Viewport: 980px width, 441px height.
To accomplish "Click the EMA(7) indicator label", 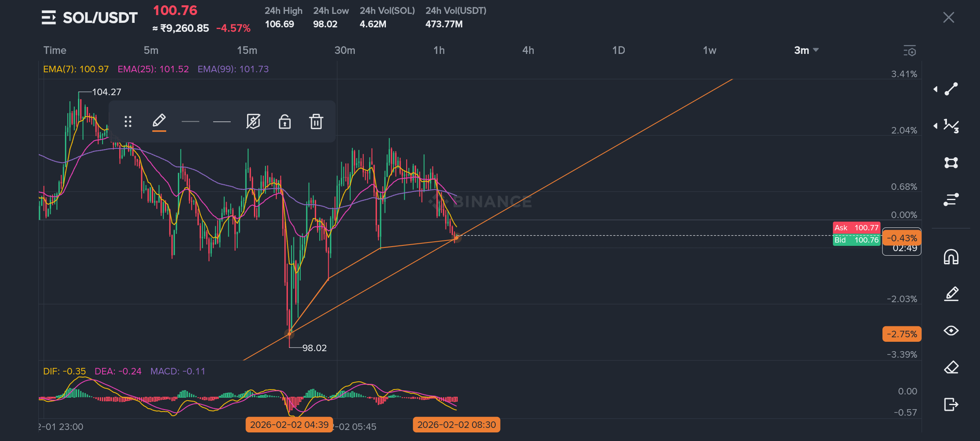I will (x=76, y=69).
